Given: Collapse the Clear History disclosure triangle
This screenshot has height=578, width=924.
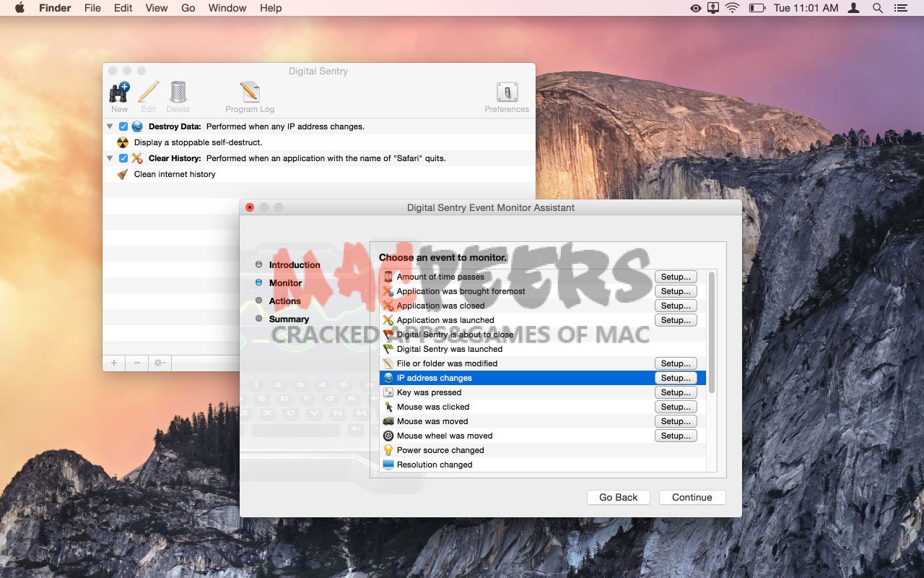Looking at the screenshot, I should [x=110, y=158].
